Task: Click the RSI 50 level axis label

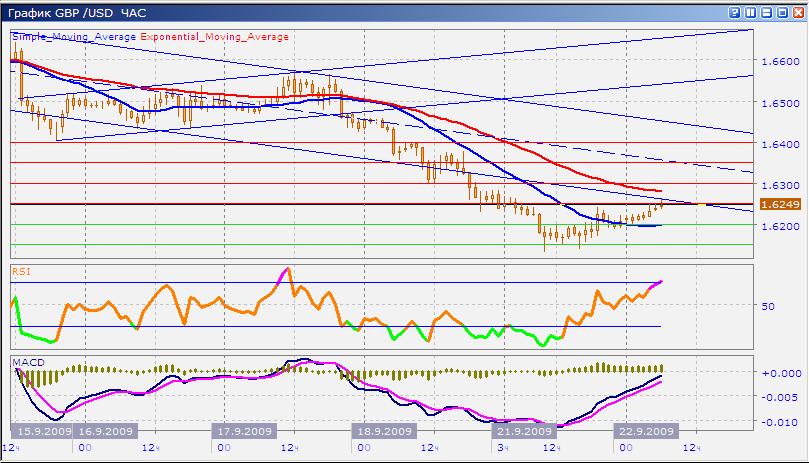Action: pos(768,306)
